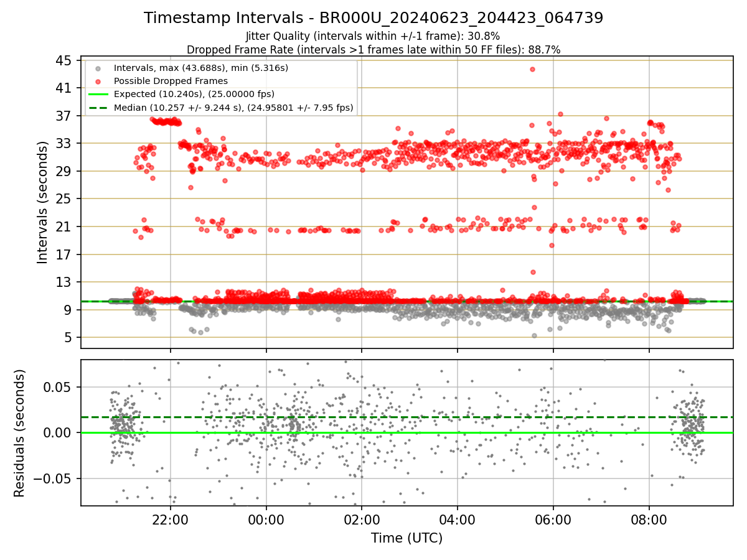Click the red Possible Dropped Frames legend marker
This screenshot has height=560, width=747.
point(98,81)
